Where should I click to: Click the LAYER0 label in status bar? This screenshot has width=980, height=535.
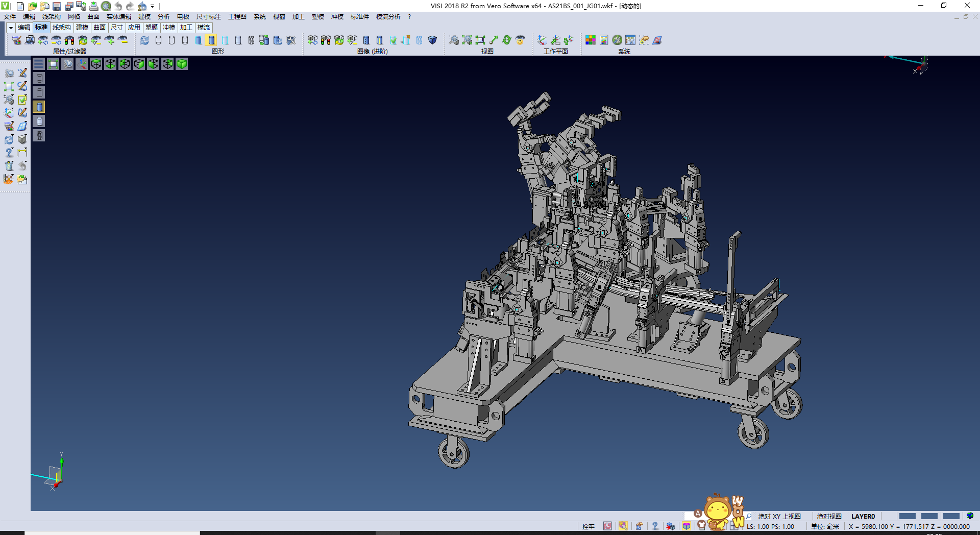pyautogui.click(x=863, y=516)
